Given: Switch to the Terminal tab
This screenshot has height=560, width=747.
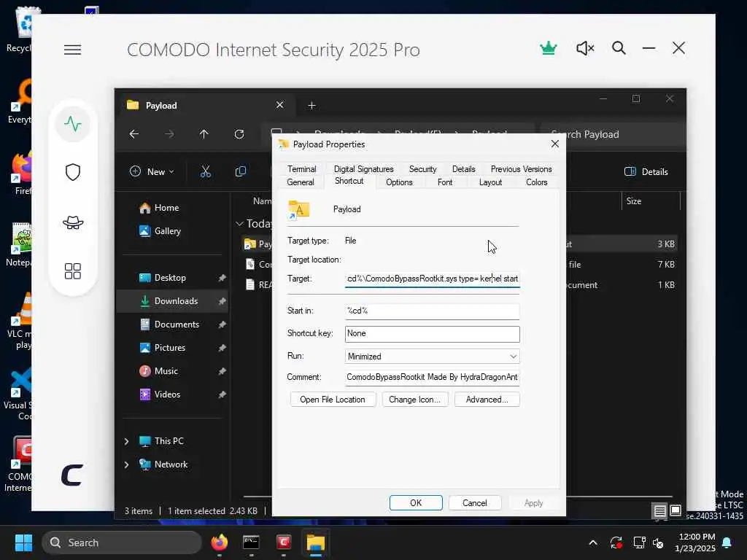Looking at the screenshot, I should click(301, 169).
